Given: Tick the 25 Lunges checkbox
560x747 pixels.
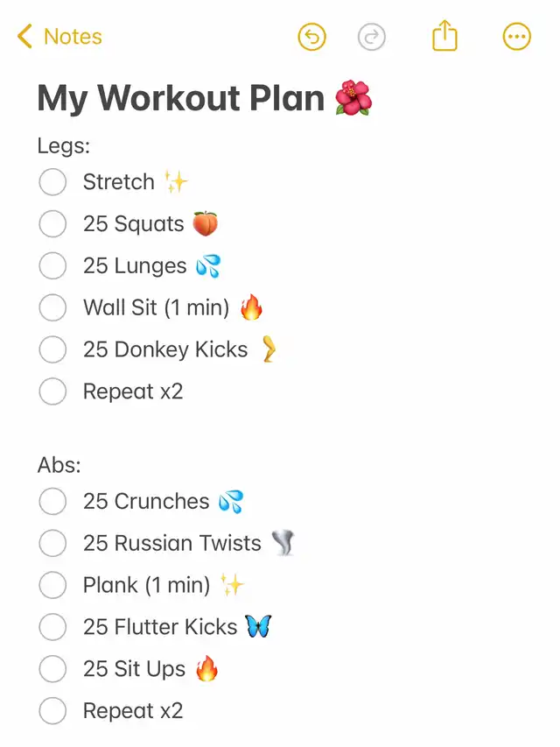Looking at the screenshot, I should coord(52,266).
